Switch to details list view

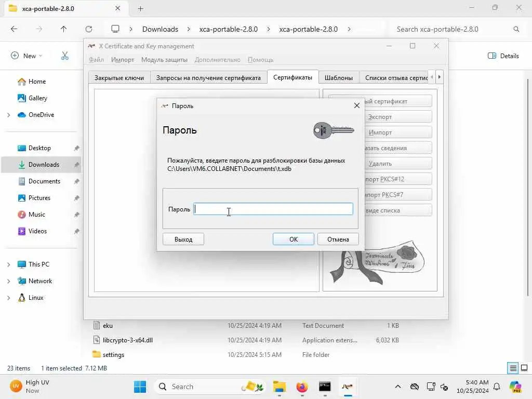coord(513,368)
